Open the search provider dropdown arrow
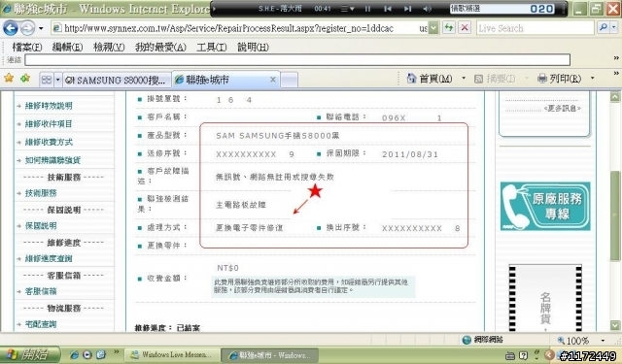This screenshot has height=364, width=622. tap(613, 28)
